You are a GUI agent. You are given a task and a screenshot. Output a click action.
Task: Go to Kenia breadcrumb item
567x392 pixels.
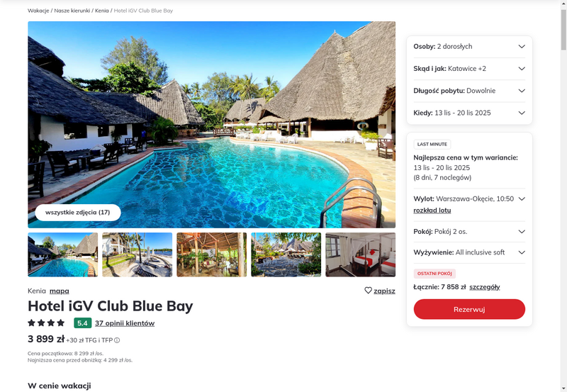(x=102, y=11)
